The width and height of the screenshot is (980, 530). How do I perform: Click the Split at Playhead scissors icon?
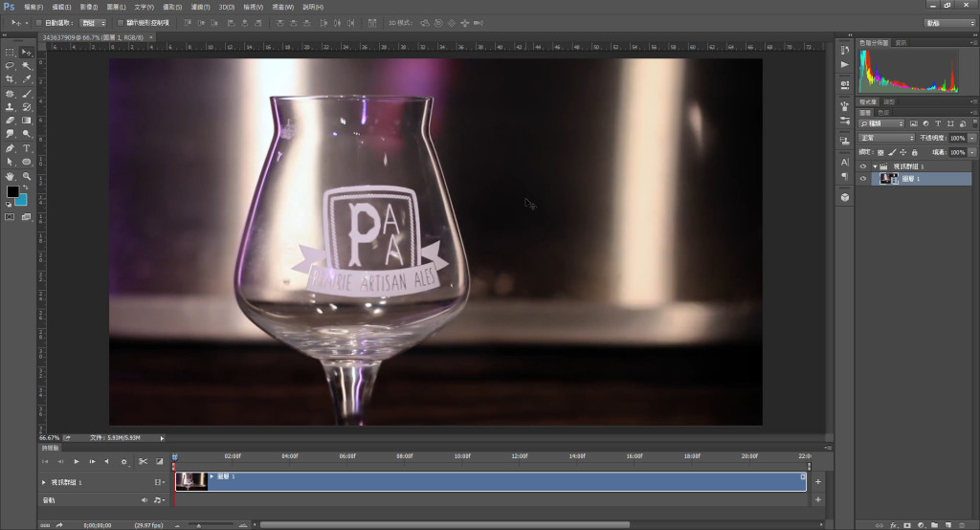143,462
